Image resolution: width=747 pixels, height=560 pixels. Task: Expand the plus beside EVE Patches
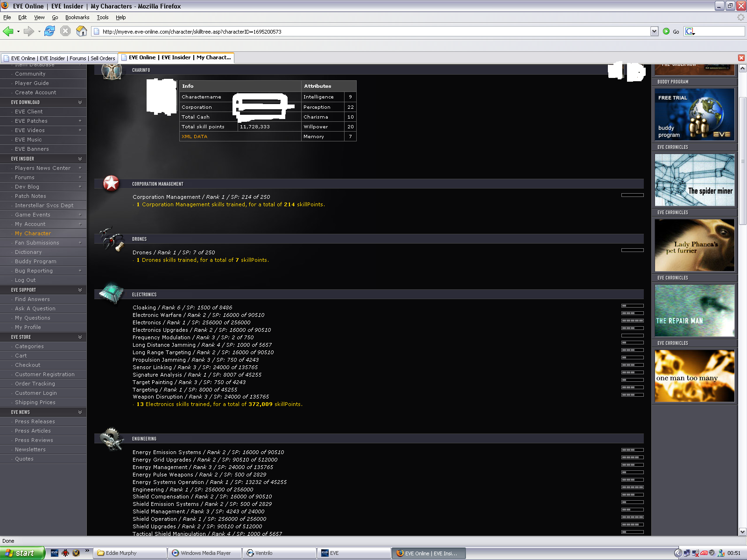pos(80,121)
